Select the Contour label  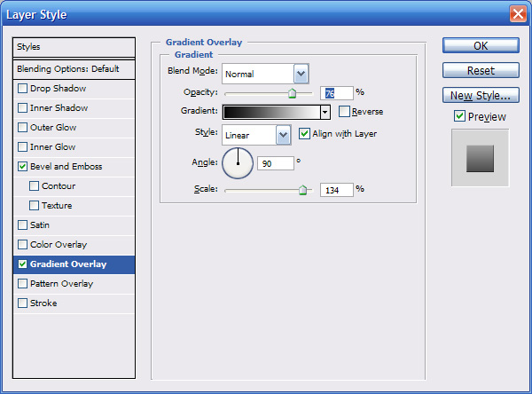pos(59,186)
